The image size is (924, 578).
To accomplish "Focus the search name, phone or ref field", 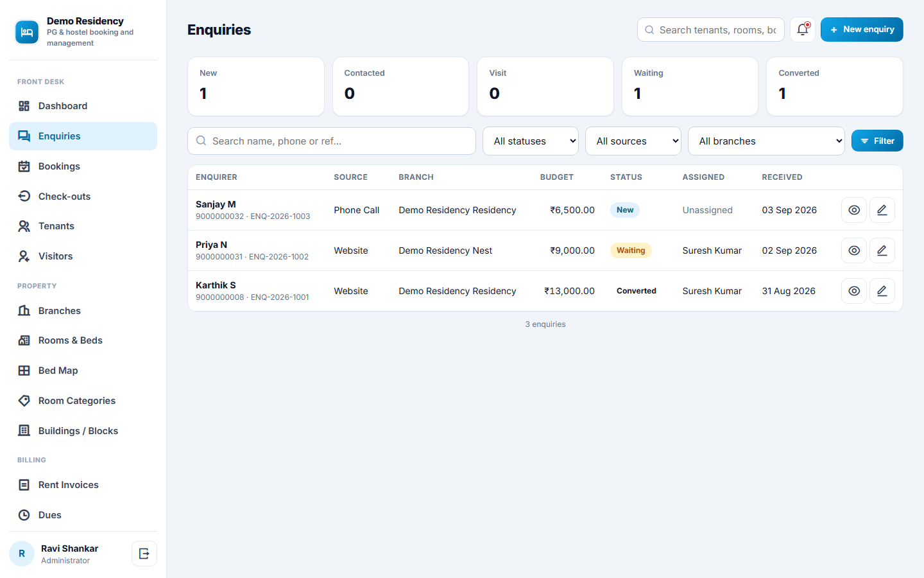I will (x=332, y=141).
